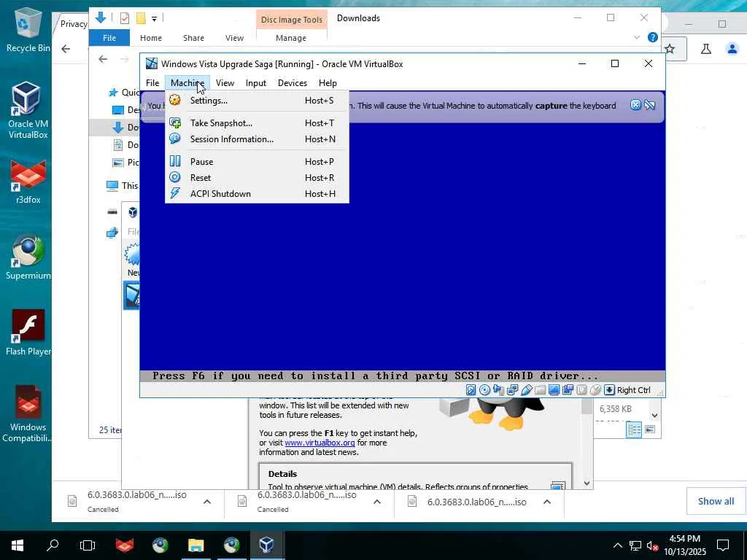Bookmark the page with star icon
The image size is (747, 560).
point(670,49)
